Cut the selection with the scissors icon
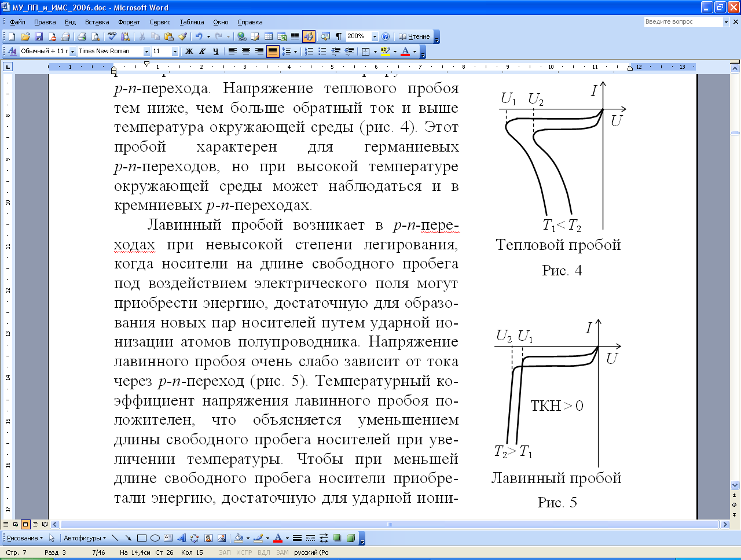The height and width of the screenshot is (560, 741). 142,36
